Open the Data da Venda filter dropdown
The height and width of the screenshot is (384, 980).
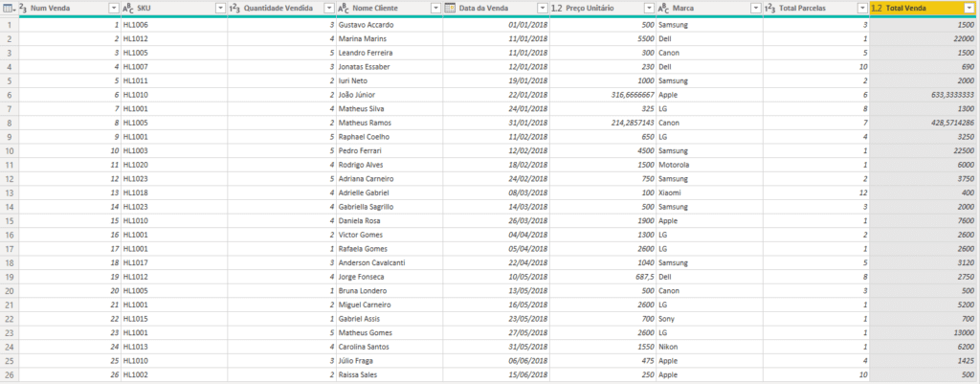point(542,8)
